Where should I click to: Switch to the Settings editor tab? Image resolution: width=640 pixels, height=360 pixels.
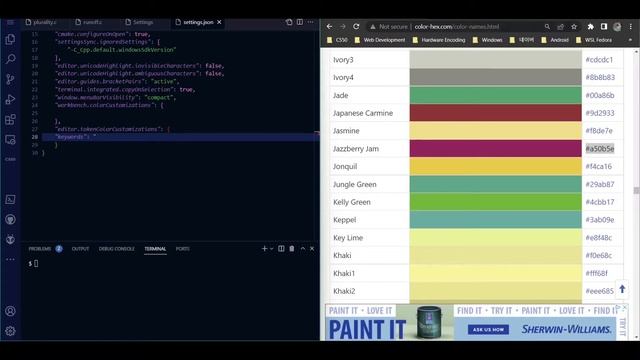[x=140, y=22]
